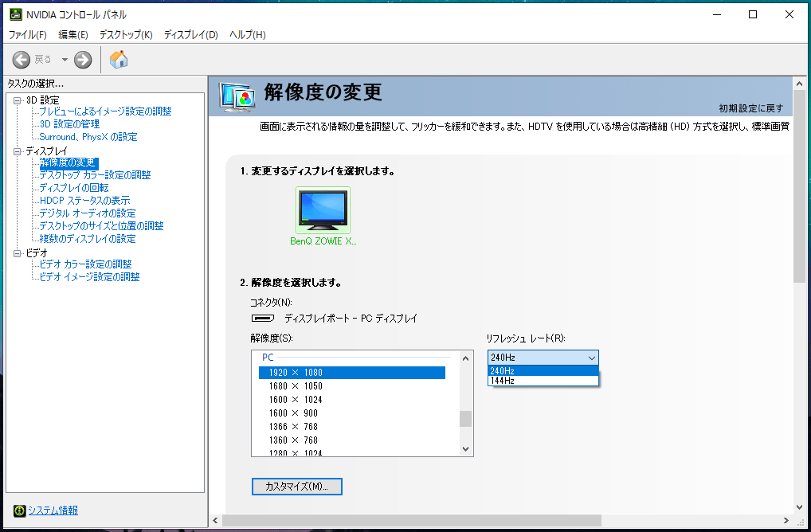
Task: Click the DisplayPort connector icon
Action: pyautogui.click(x=263, y=318)
